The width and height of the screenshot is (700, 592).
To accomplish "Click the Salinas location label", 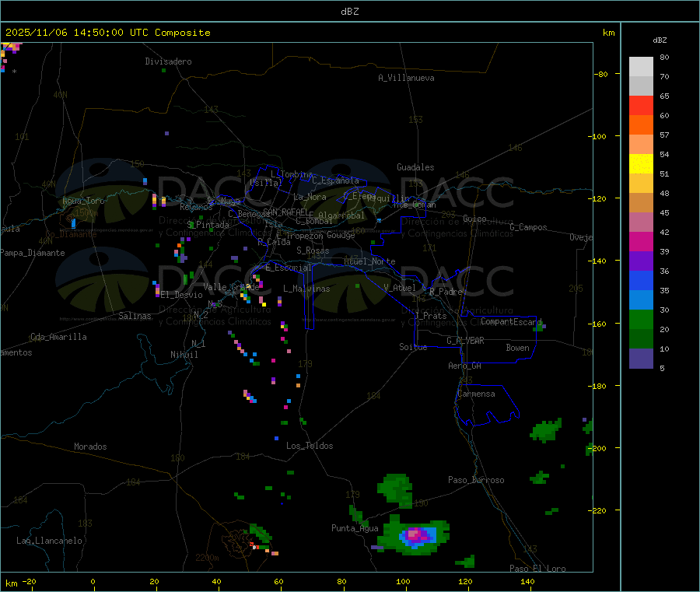I will (x=135, y=316).
